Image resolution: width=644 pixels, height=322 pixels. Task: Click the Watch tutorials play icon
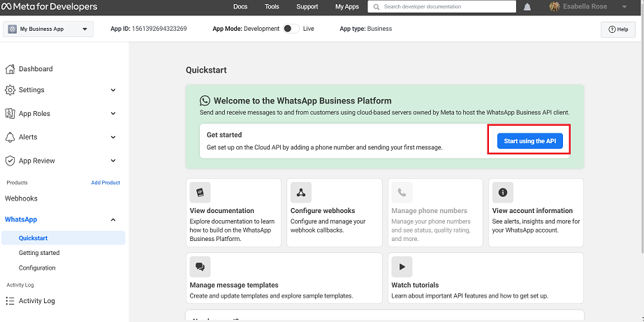point(402,267)
